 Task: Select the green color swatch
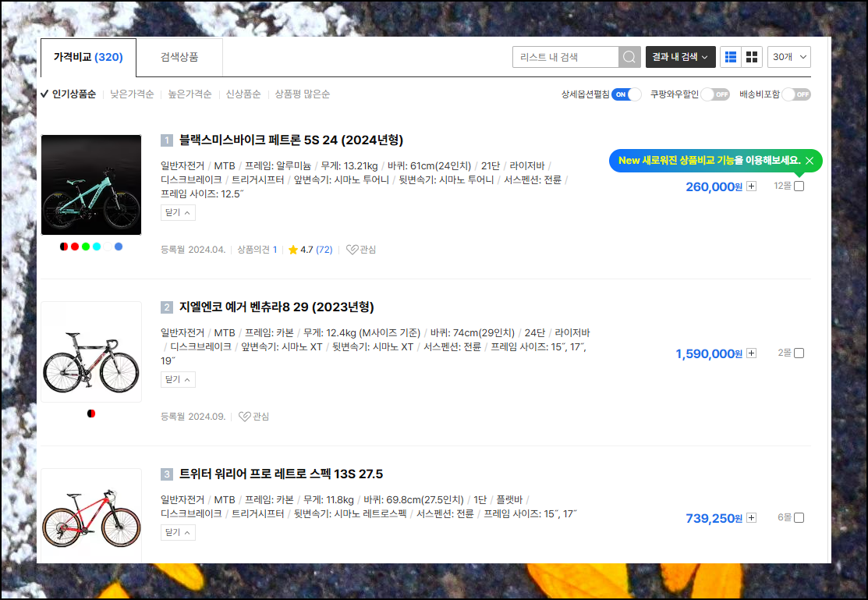click(86, 247)
